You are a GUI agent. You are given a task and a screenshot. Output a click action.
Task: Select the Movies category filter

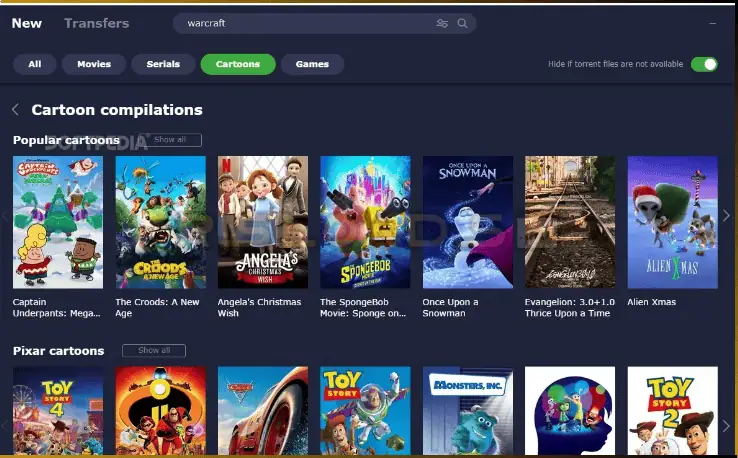[x=94, y=64]
